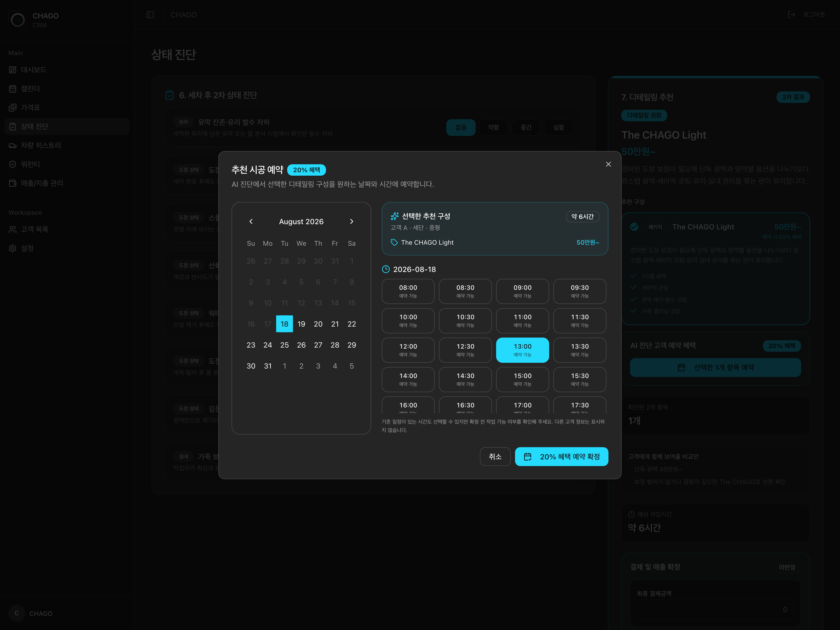This screenshot has height=630, width=840.
Task: Select August 22 Saturday in calendar
Action: [352, 324]
